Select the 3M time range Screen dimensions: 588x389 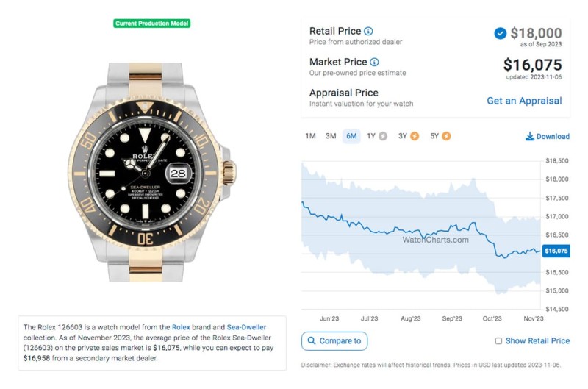coord(331,136)
